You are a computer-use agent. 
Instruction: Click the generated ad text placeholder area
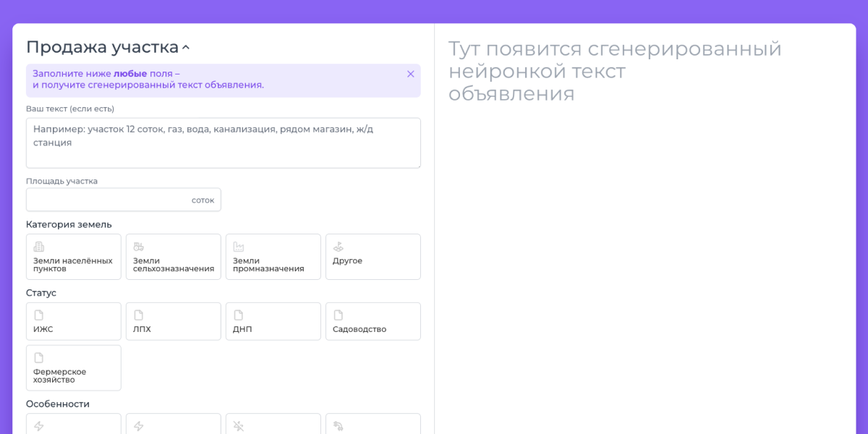(x=615, y=71)
